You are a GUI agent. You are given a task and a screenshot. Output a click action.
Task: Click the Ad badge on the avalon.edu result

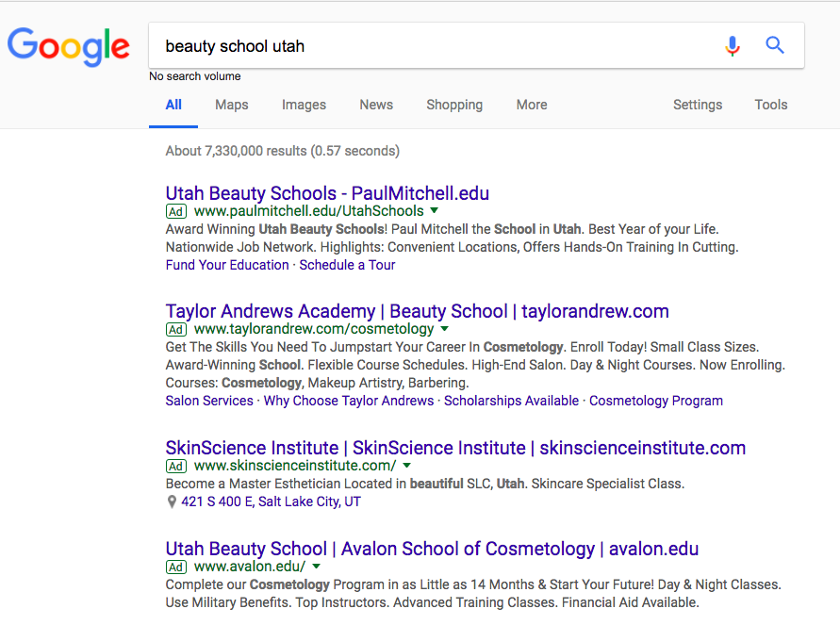[x=175, y=567]
